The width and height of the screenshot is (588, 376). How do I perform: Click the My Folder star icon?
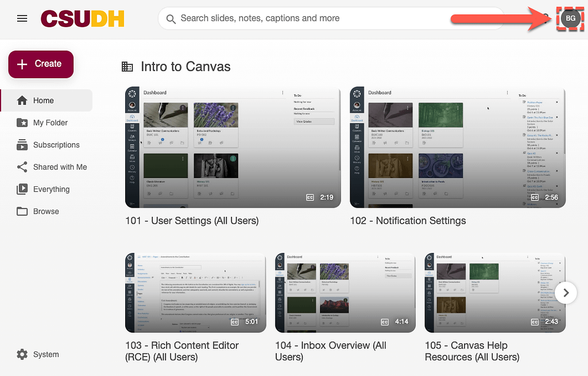pyautogui.click(x=22, y=123)
